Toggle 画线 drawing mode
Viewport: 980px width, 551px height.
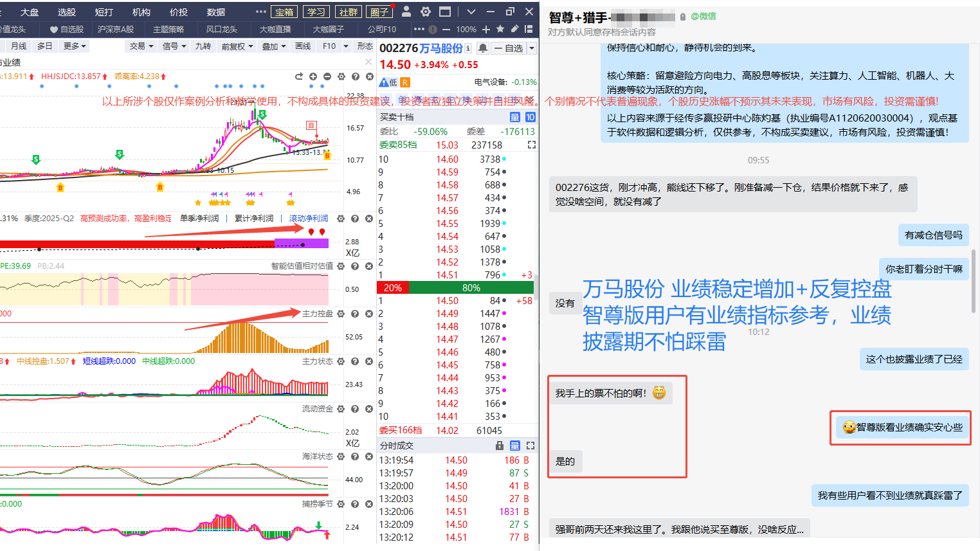(303, 46)
